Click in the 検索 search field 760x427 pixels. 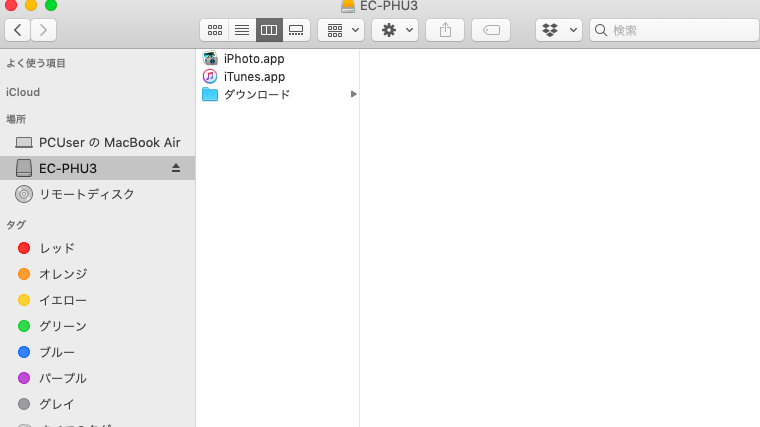click(675, 30)
